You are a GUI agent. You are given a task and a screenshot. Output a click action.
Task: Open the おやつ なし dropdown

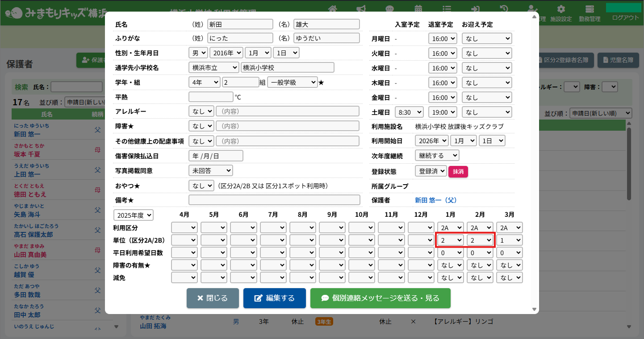(x=201, y=185)
